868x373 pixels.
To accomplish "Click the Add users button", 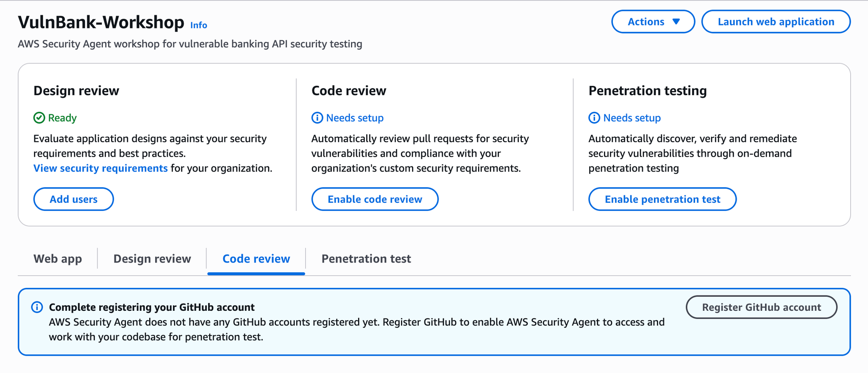I will pos(73,199).
